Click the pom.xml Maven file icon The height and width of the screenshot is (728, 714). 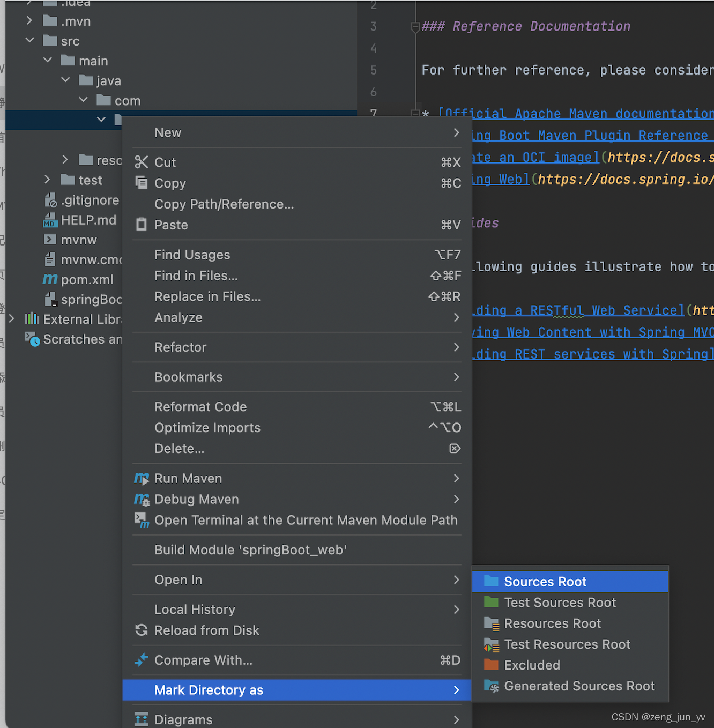point(50,279)
